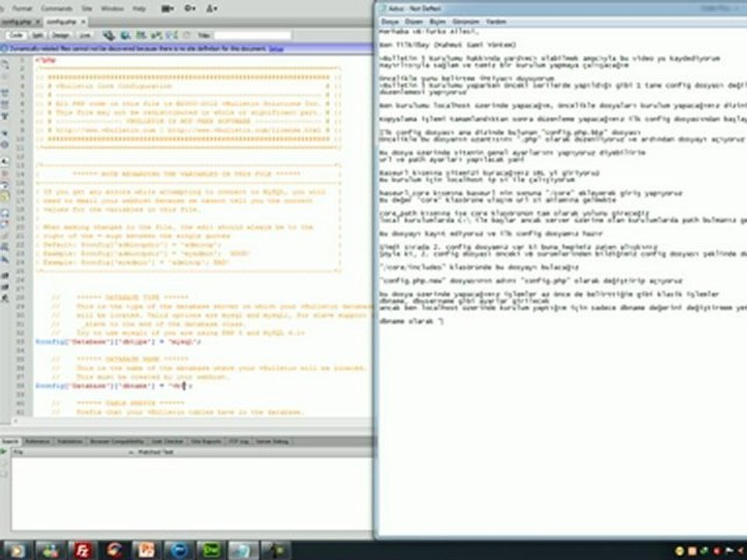
Task: Select the Validation panel tab
Action: pyautogui.click(x=70, y=442)
